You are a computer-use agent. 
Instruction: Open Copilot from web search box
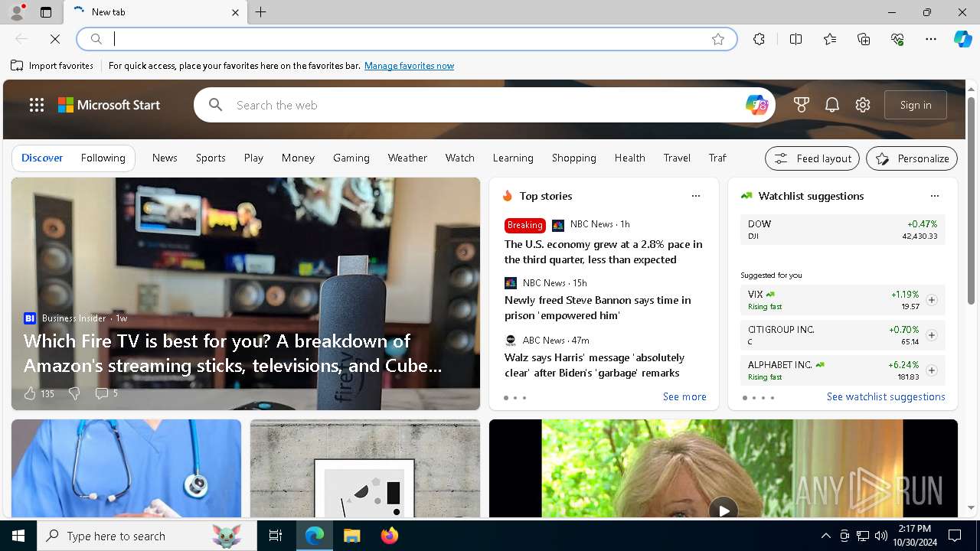[x=756, y=105]
